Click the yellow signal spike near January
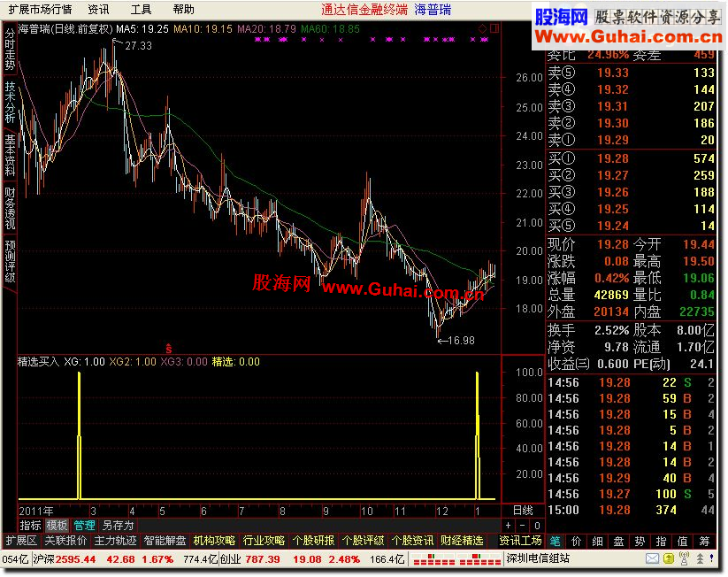 tap(478, 435)
